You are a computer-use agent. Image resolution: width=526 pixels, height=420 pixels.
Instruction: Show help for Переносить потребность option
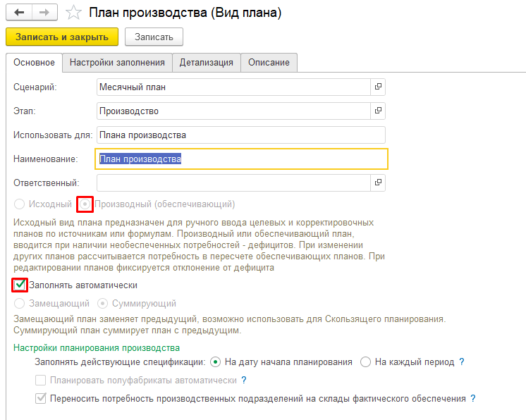[x=474, y=398]
